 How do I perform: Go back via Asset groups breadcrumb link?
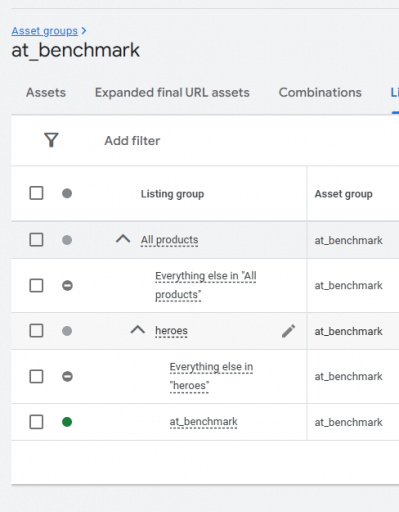pyautogui.click(x=45, y=31)
